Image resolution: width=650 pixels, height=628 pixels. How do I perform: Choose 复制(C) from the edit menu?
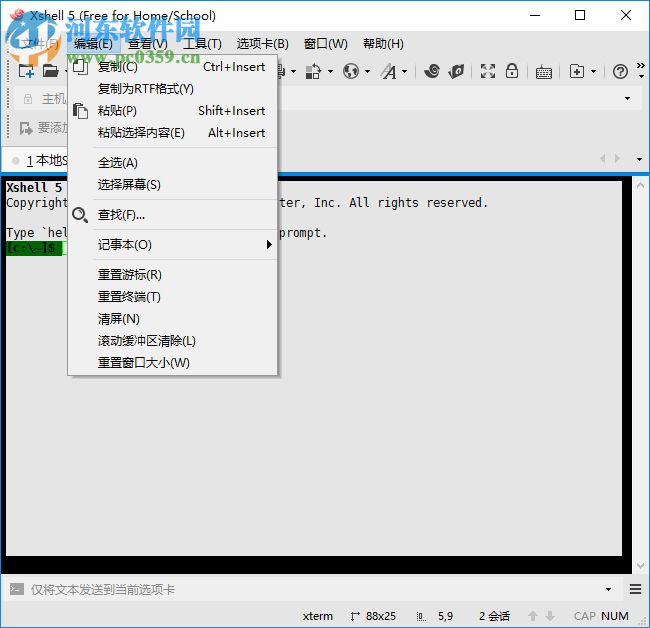(x=172, y=67)
